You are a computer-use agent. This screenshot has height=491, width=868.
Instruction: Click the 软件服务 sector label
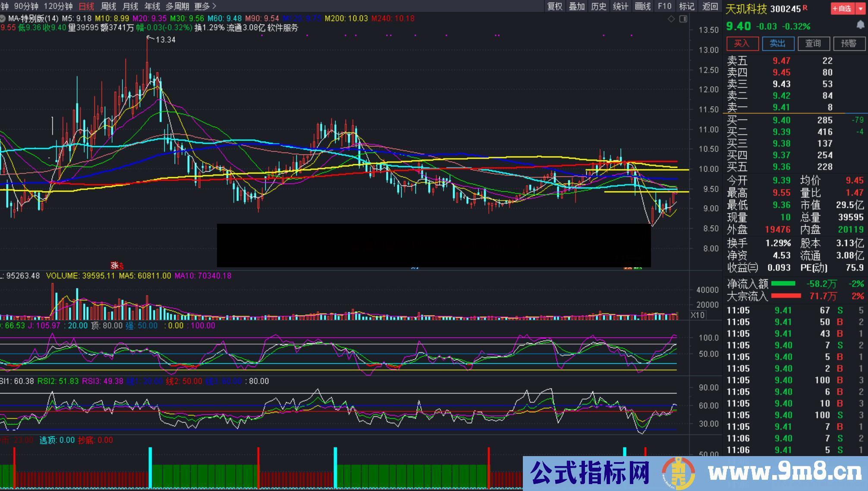pyautogui.click(x=283, y=28)
